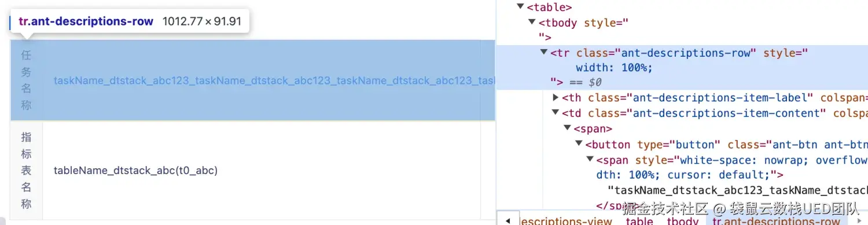Collapse the <table> element node
This screenshot has height=225, width=868.
click(520, 7)
